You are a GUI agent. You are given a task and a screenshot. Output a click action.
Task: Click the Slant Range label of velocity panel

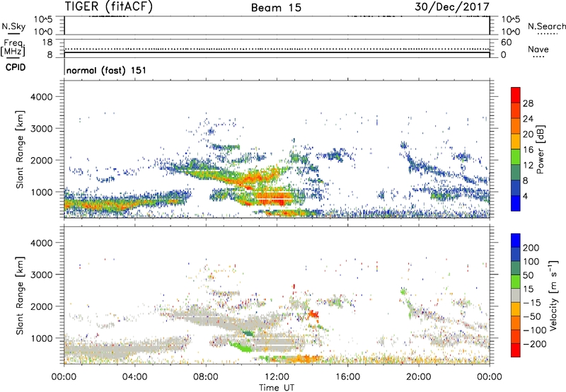pyautogui.click(x=20, y=296)
